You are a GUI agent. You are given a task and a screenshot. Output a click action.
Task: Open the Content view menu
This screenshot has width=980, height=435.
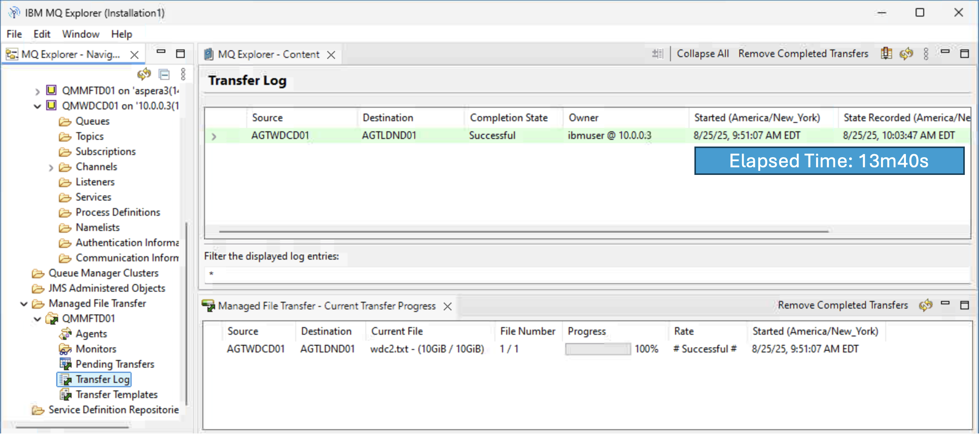click(926, 54)
